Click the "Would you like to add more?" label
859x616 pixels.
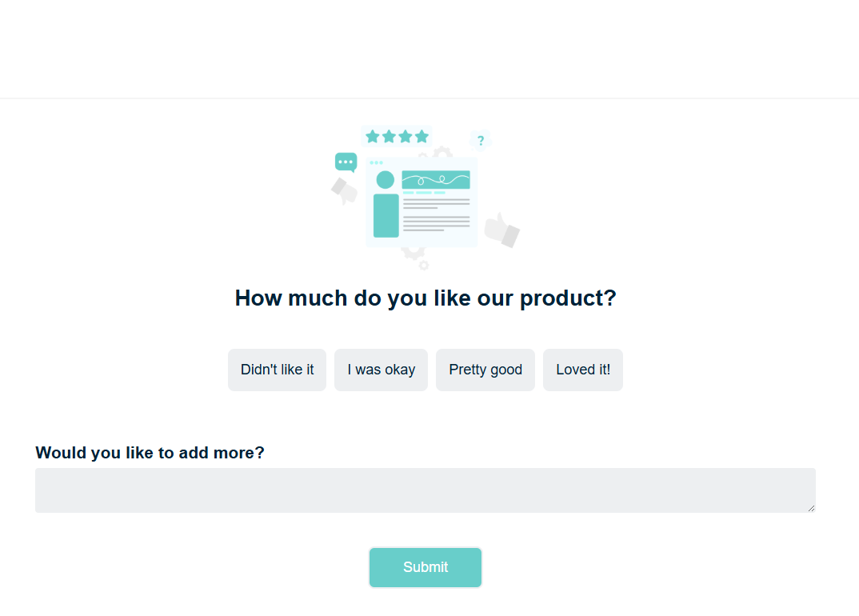150,453
